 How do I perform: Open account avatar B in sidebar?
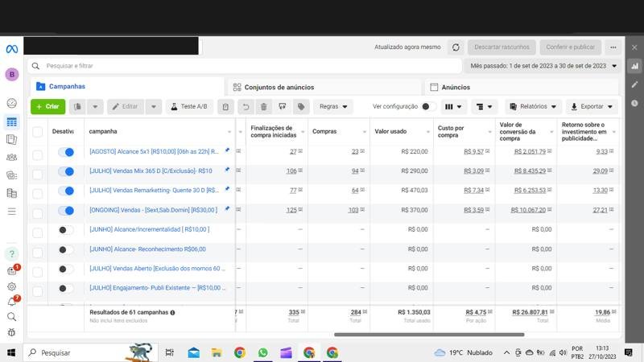(12, 74)
